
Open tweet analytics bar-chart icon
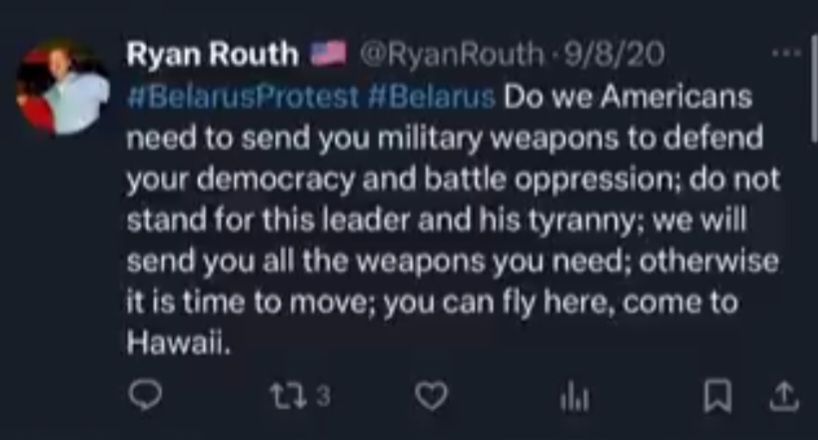tap(572, 399)
